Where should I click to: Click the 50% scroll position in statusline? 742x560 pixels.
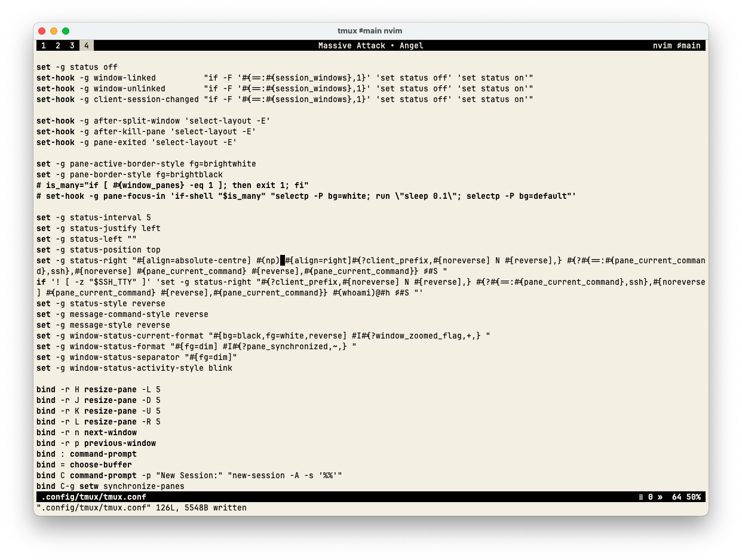(694, 497)
